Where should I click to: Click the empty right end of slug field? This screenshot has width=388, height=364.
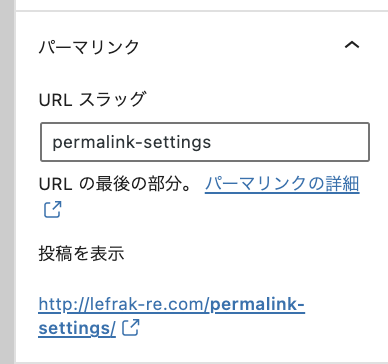point(290,142)
